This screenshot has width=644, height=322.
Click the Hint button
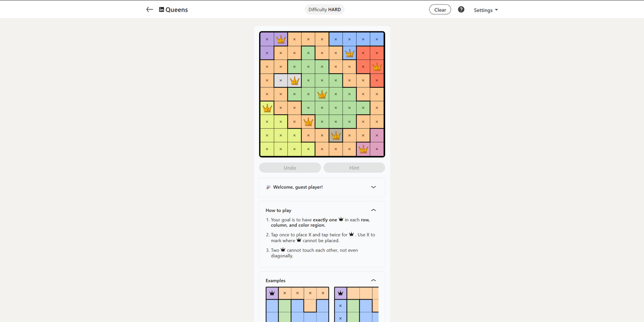pyautogui.click(x=354, y=168)
